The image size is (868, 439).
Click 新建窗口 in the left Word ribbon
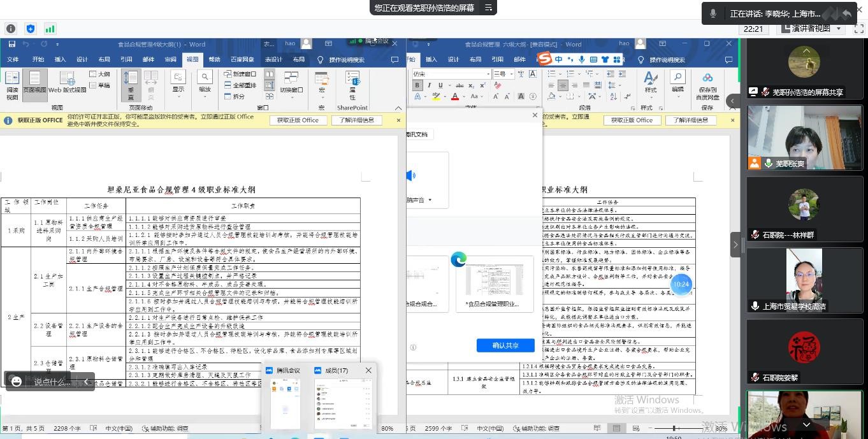tap(240, 74)
